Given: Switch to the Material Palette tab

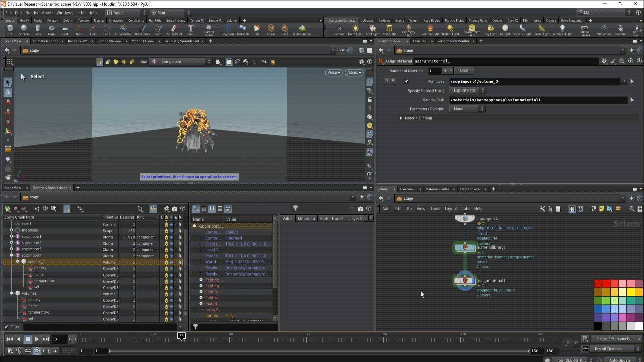Looking at the screenshot, I should click(x=437, y=189).
